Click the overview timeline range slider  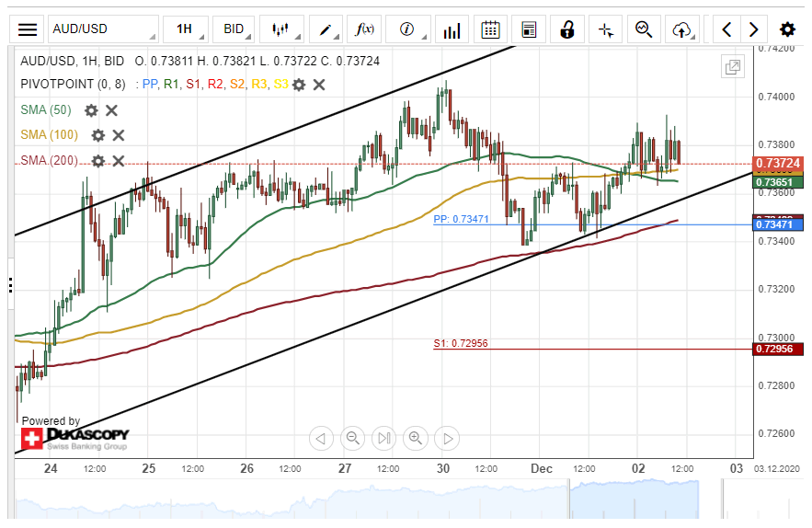(634, 499)
